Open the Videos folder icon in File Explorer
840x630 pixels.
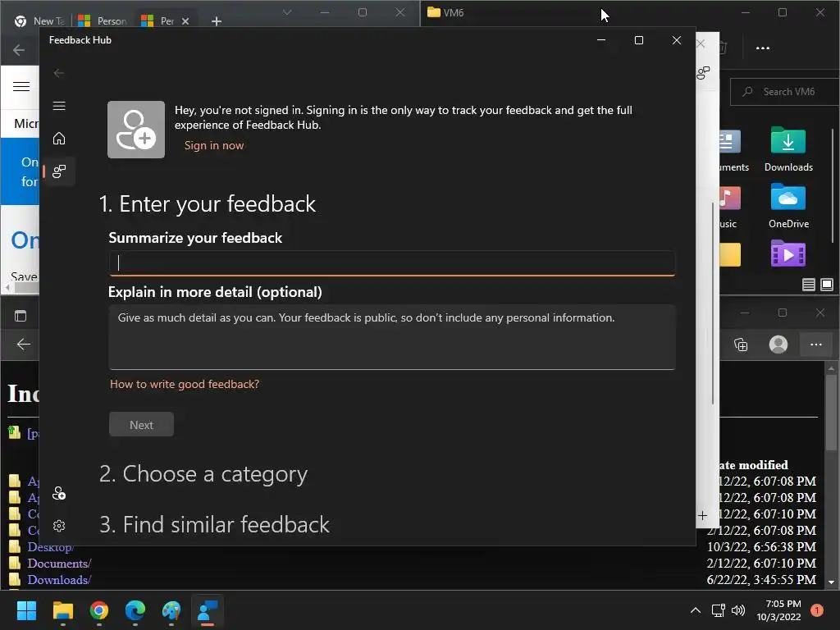(x=788, y=253)
